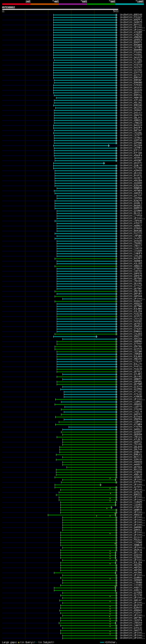
Task: Select hit label UniRef100_O76286
Action: pyautogui.click(x=131, y=409)
